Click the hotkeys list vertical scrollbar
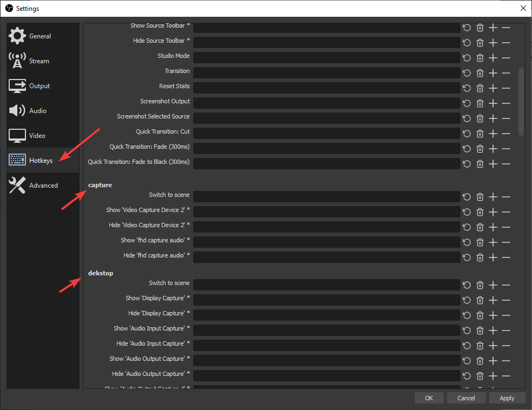 (x=521, y=102)
